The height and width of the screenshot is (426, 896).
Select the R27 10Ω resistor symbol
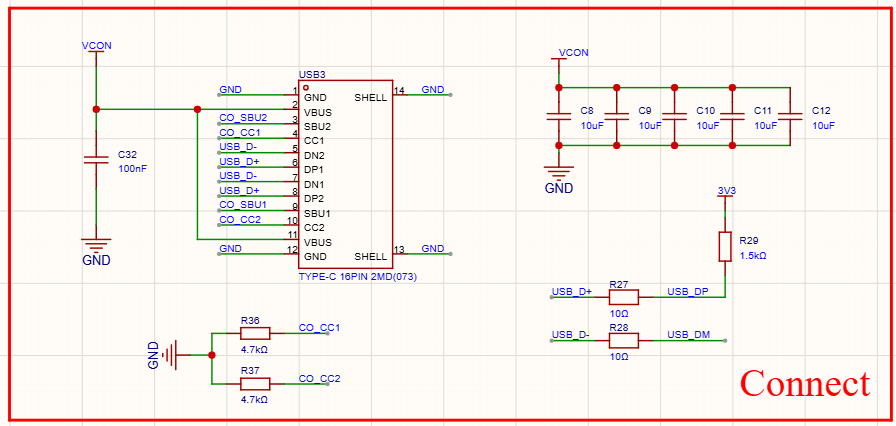click(x=624, y=298)
